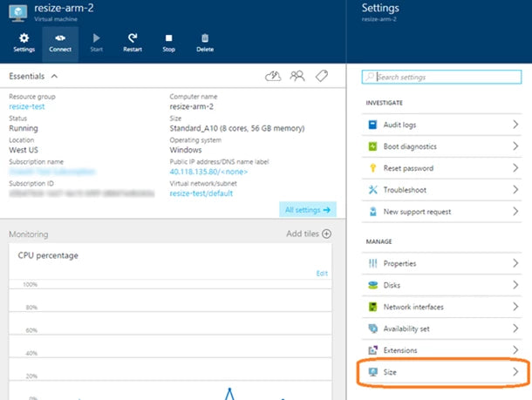Viewport: 532px width, 400px height.
Task: Delete the virtual machine
Action: coord(205,43)
